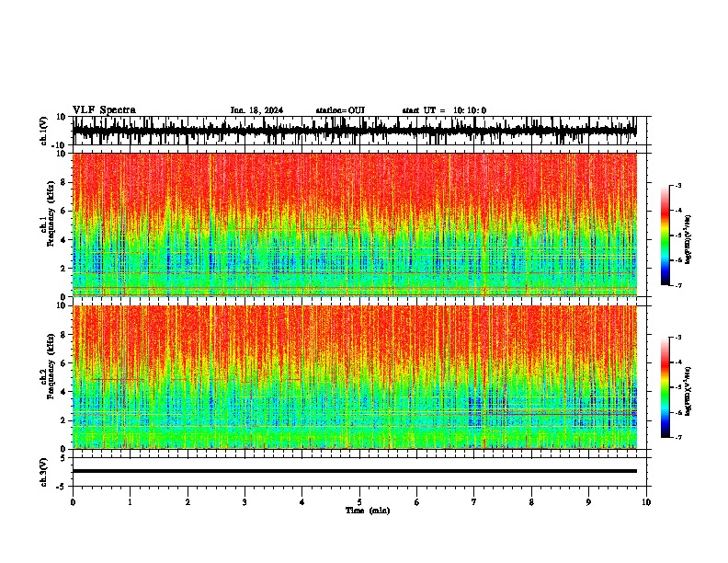Image resolution: width=728 pixels, height=563 pixels.
Task: Click the ch.1 frequency axis "2" tick
Action: (x=64, y=269)
